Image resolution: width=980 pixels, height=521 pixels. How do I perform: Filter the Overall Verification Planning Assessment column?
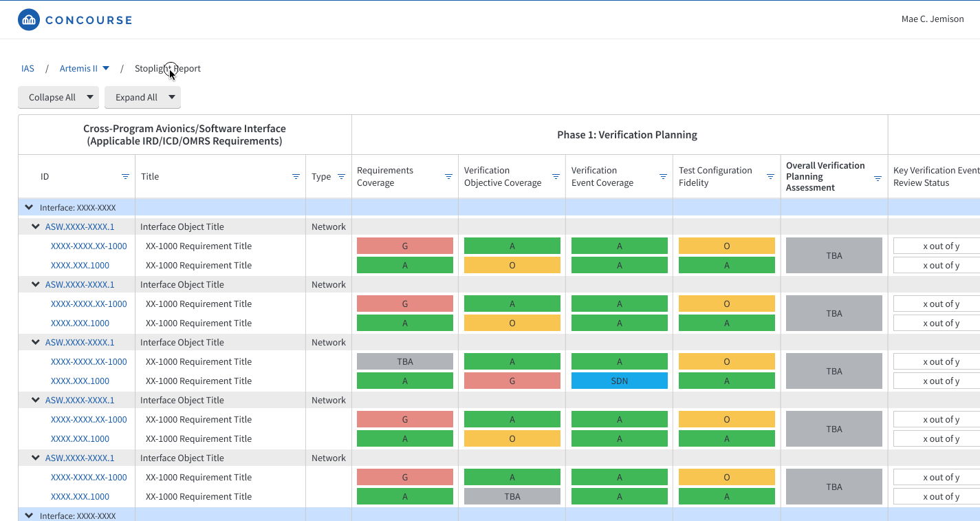pos(878,178)
